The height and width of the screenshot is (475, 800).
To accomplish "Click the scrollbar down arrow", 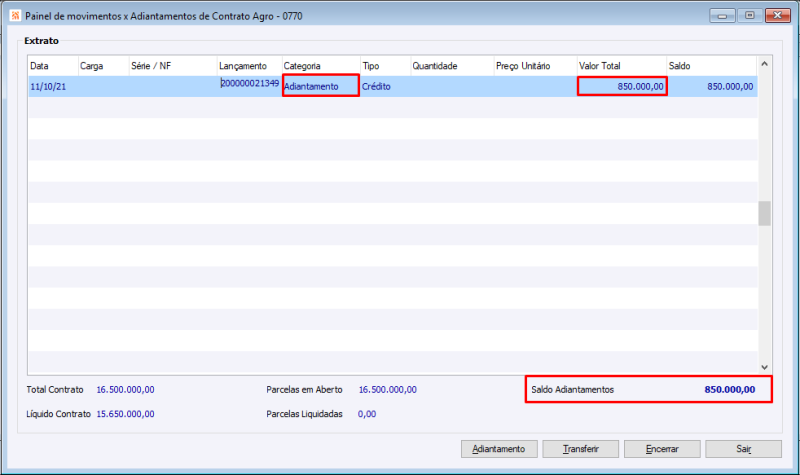I will (x=764, y=367).
